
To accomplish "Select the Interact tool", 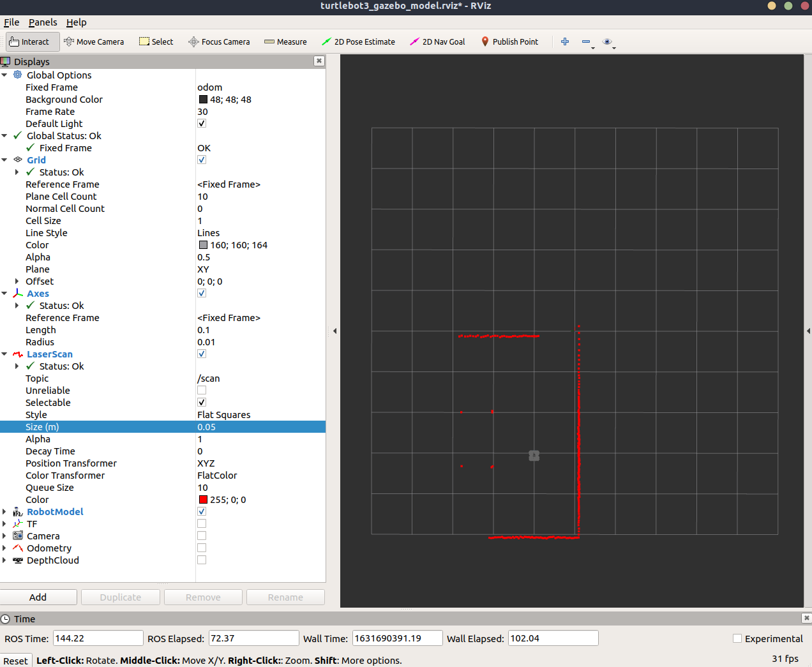I will click(x=30, y=42).
